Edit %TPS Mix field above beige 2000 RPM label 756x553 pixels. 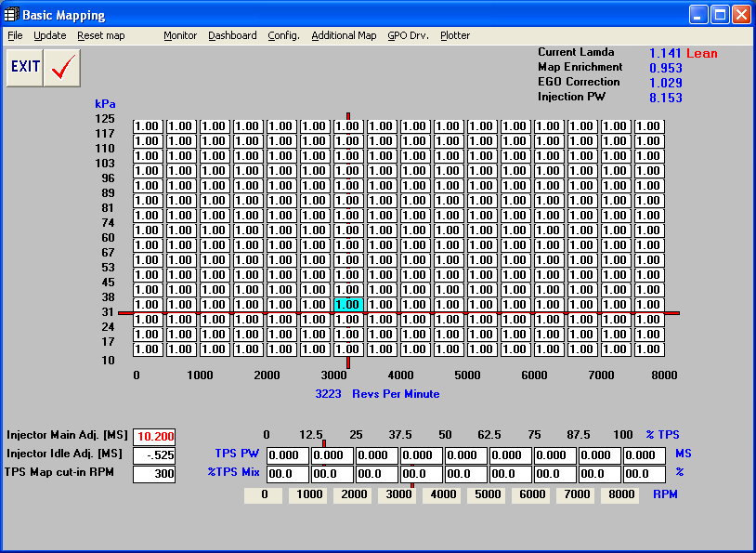point(377,474)
